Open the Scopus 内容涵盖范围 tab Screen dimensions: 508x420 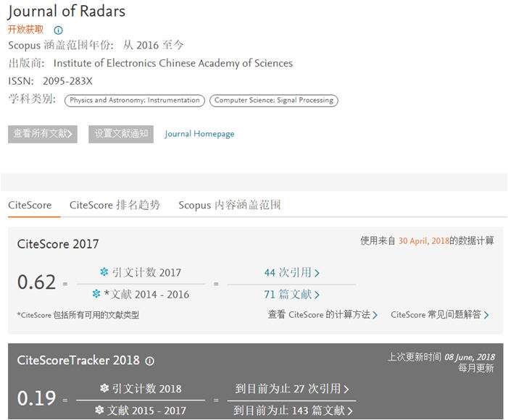(229, 205)
